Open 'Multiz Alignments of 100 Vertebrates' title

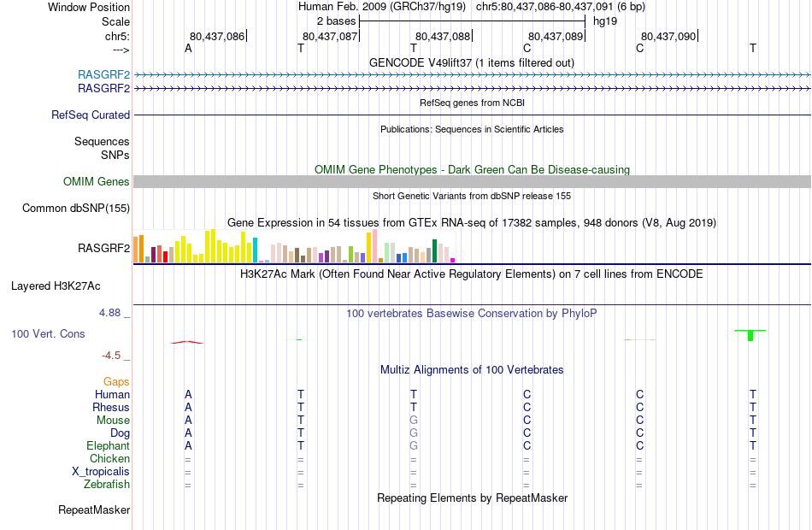472,370
